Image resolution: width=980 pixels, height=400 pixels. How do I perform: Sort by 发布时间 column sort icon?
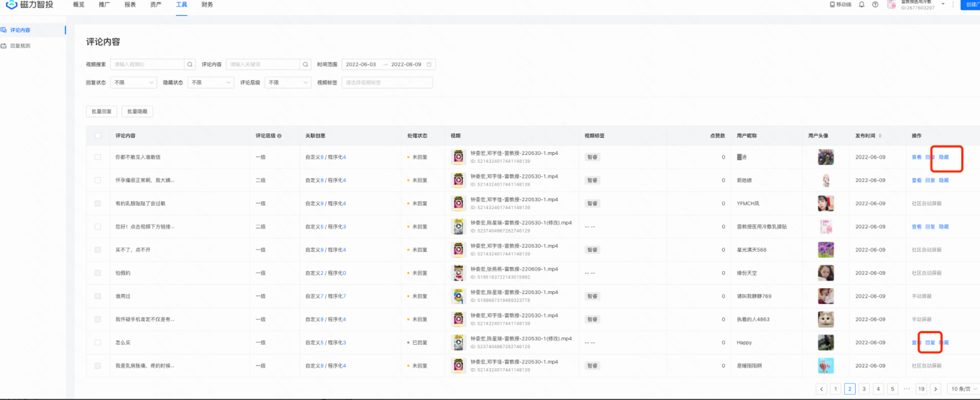point(880,136)
